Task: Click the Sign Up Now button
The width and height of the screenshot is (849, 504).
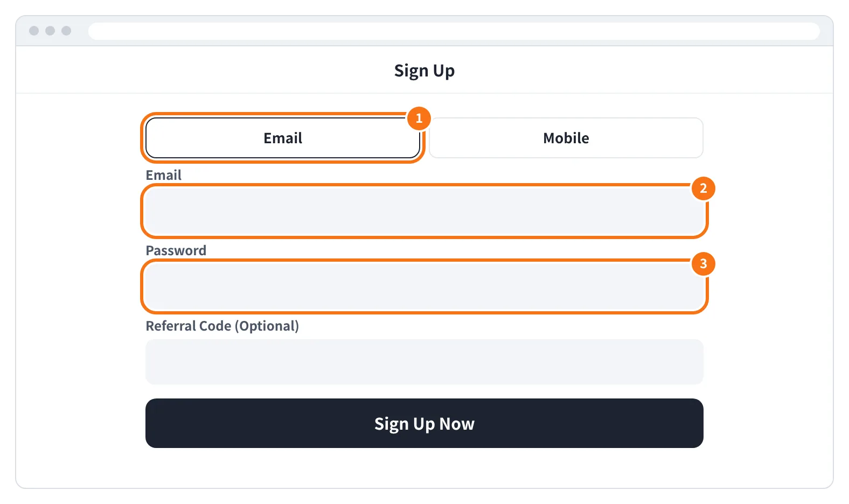Action: 424,423
